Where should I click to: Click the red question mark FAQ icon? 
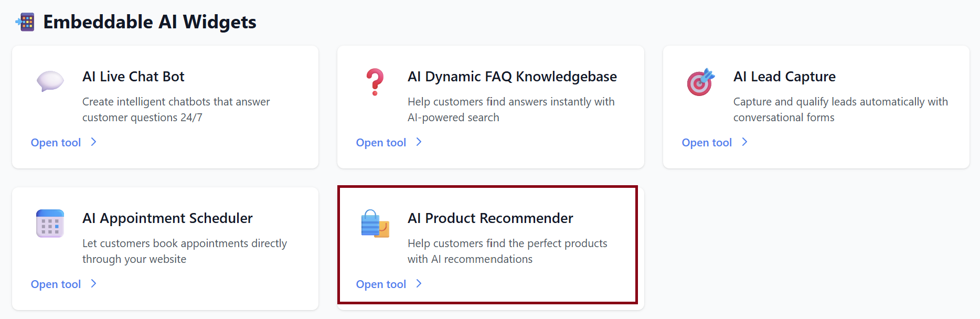pos(375,82)
